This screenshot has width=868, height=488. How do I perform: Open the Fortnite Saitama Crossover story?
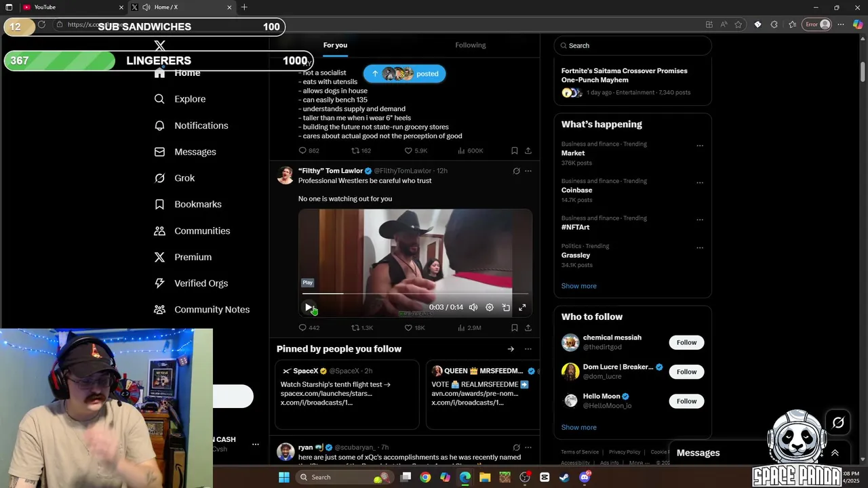point(633,81)
